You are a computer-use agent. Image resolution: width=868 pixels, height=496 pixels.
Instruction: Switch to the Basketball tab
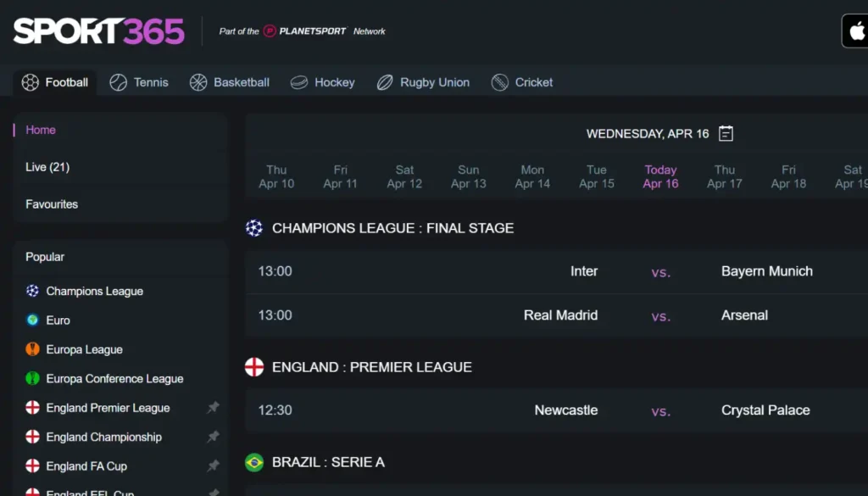tap(229, 82)
